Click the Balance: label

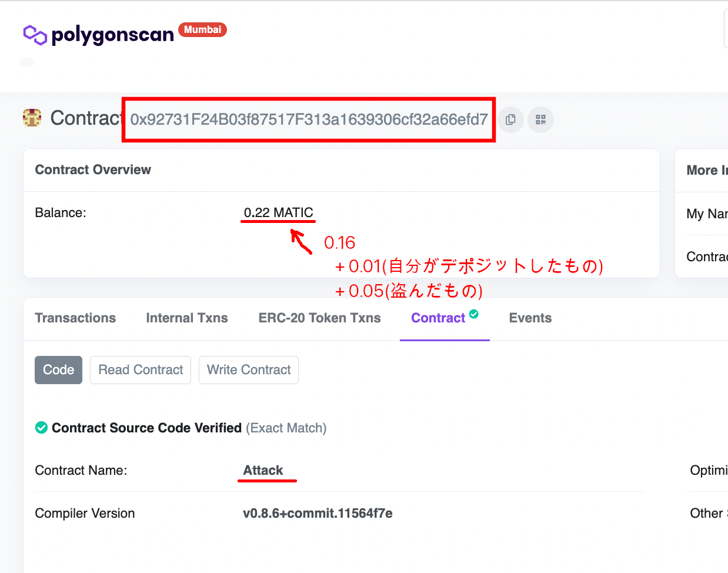click(x=61, y=212)
